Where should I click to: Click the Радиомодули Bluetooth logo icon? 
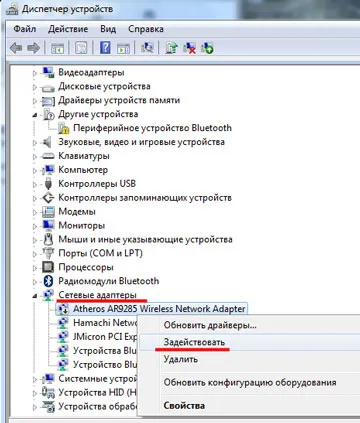pyautogui.click(x=49, y=281)
